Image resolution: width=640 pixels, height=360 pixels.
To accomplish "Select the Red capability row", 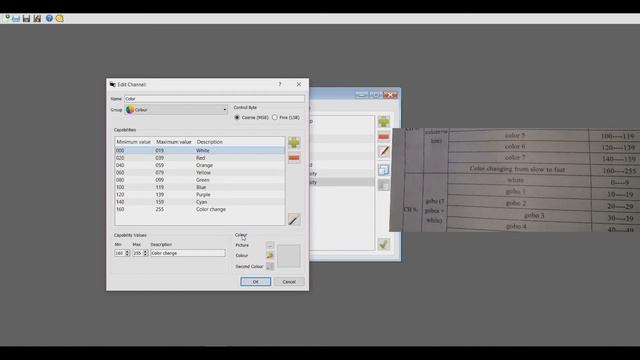I will (x=200, y=158).
